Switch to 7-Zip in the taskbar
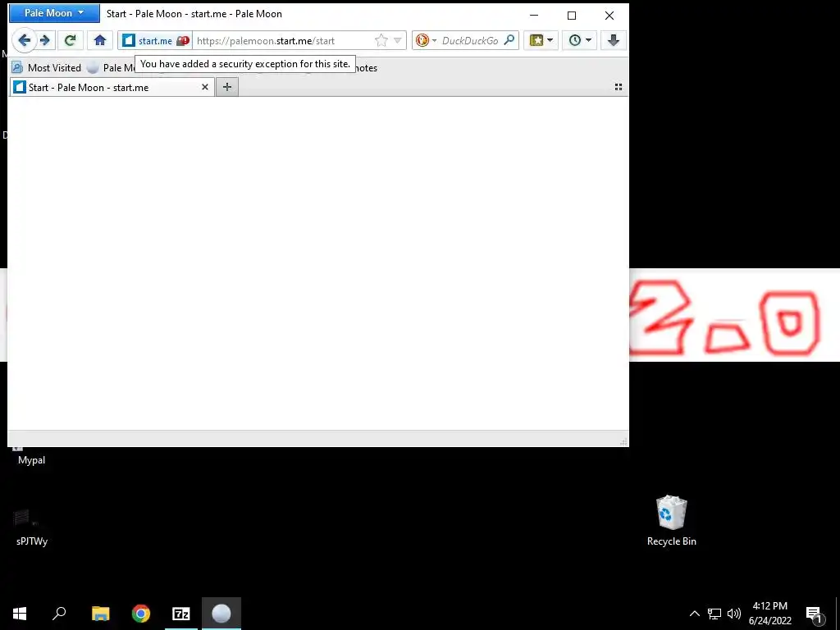The height and width of the screenshot is (630, 840). [181, 614]
